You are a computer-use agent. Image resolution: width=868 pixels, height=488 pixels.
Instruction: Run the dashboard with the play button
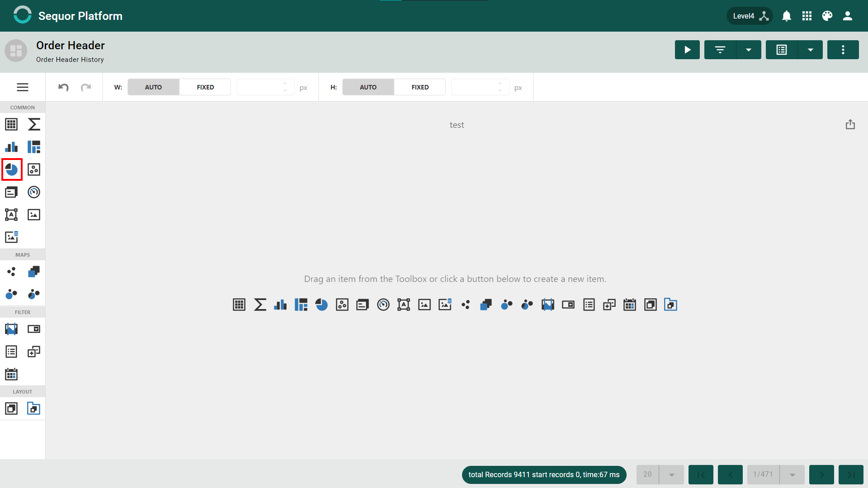(x=687, y=50)
